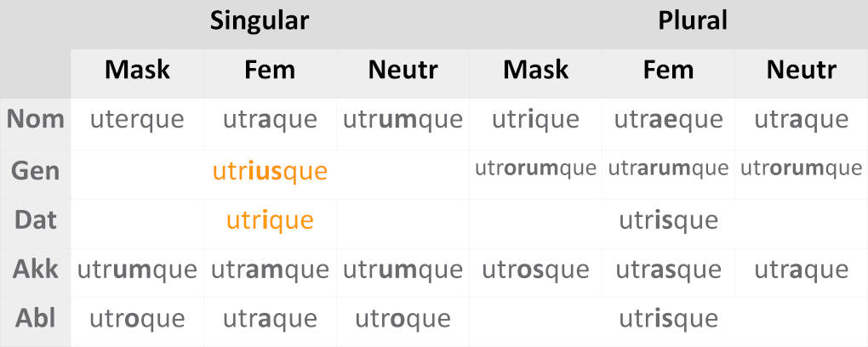
Task: Select the Akk row label
Action: pyautogui.click(x=36, y=270)
